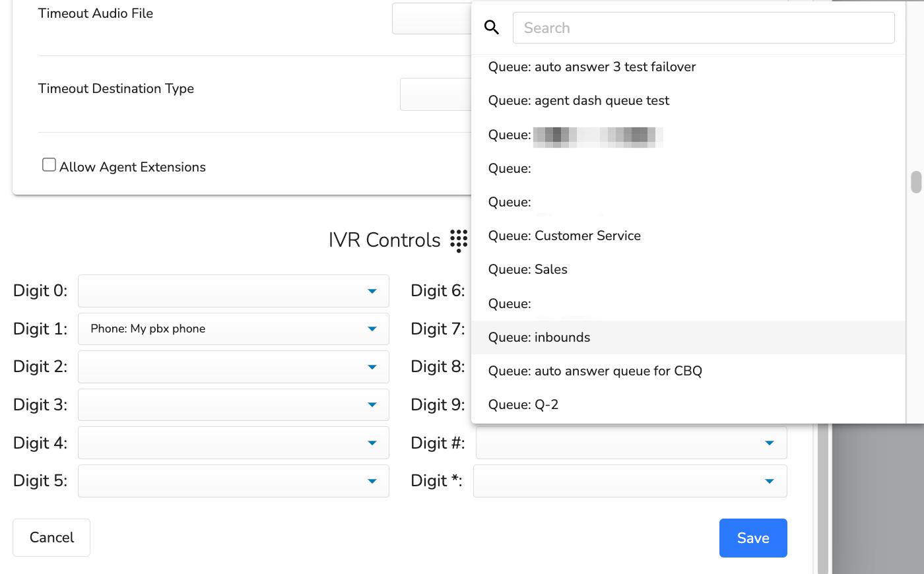Choose Queue: Q-2 entry

(688, 404)
